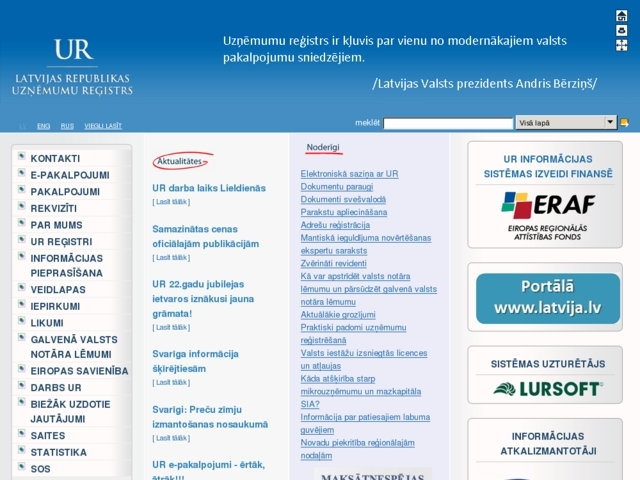Open the Visā lapā search scope dropdown
This screenshot has height=480, width=640.
click(566, 122)
